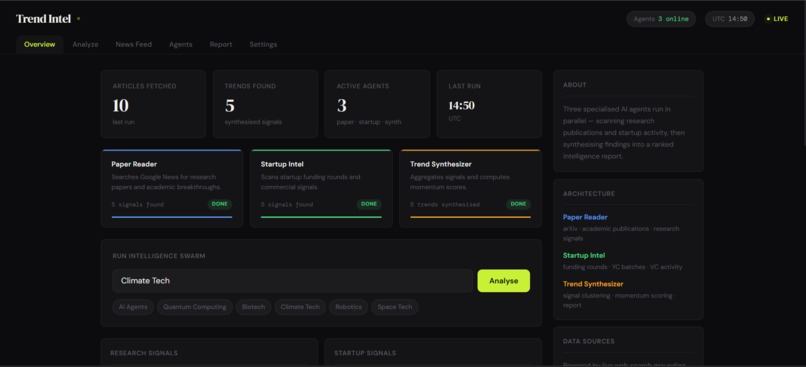Image resolution: width=806 pixels, height=367 pixels.
Task: Click Startup Intel in the Architecture panel
Action: pos(584,255)
